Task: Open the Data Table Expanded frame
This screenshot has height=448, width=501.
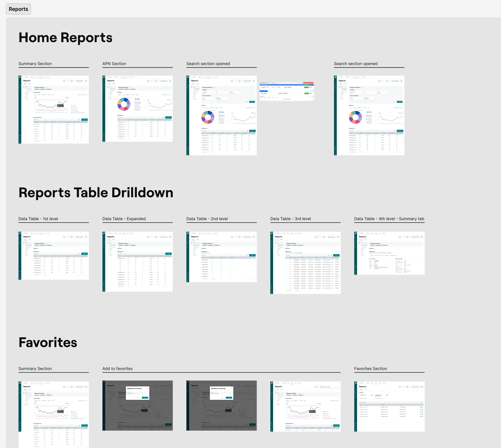Action: (x=137, y=261)
